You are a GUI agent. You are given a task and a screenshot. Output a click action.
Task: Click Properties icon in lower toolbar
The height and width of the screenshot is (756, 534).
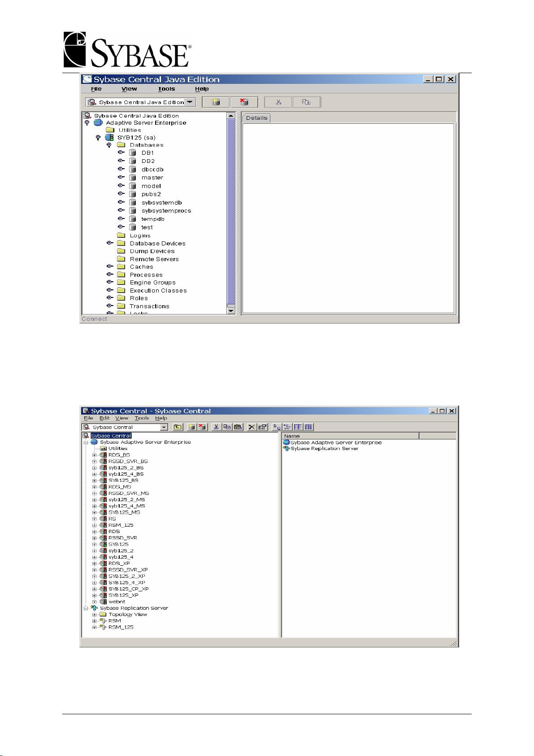tap(263, 427)
